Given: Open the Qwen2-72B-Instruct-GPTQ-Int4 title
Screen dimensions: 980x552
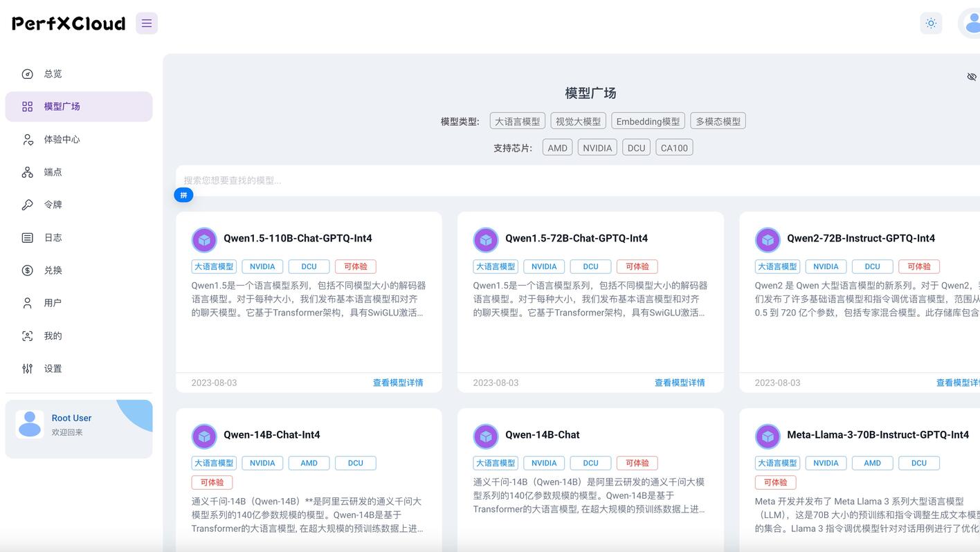Looking at the screenshot, I should tap(861, 238).
